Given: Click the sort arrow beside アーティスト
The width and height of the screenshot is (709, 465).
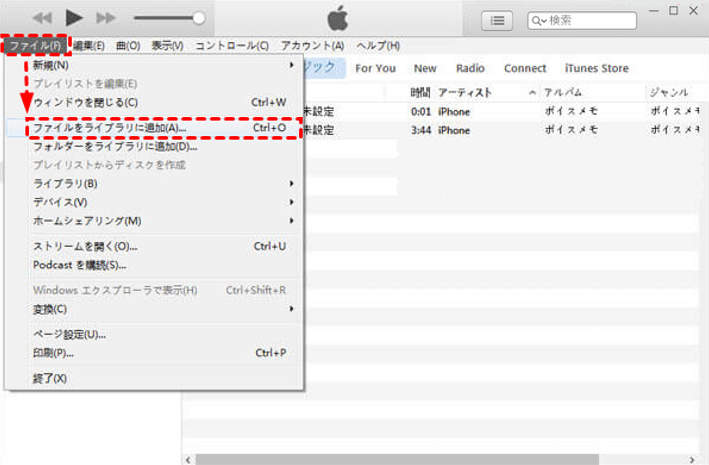Looking at the screenshot, I should point(533,93).
